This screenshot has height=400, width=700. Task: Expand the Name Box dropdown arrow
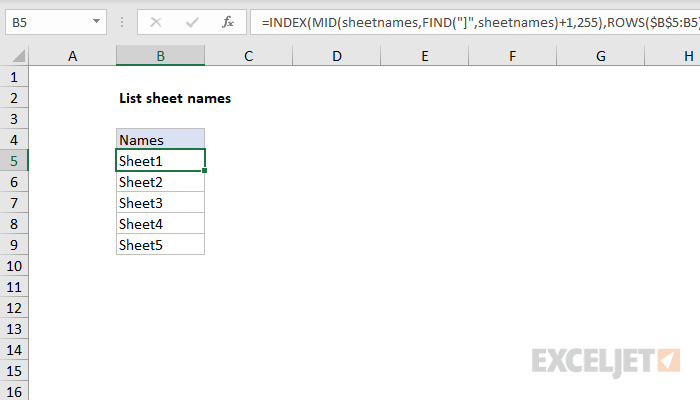coord(95,20)
